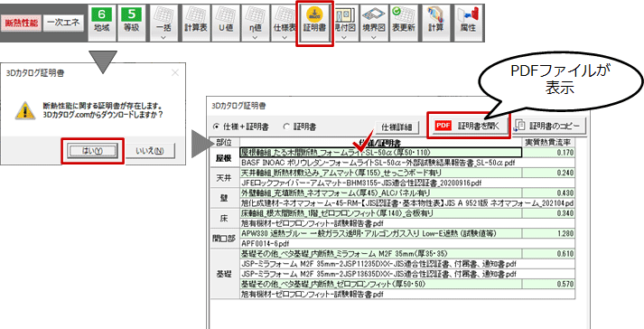
Task: Select the APF0014-6.pdf row
Action: coord(407,244)
